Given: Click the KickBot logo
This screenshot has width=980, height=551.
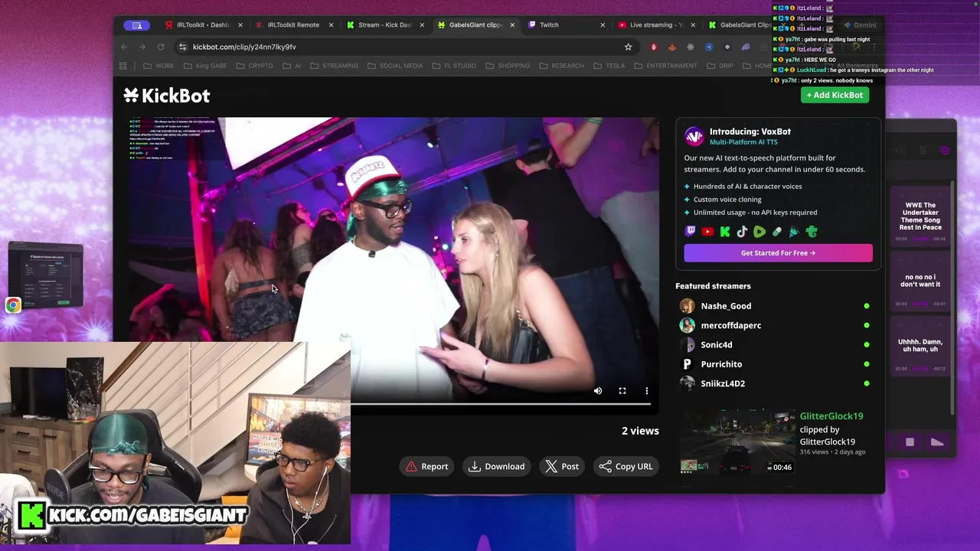Looking at the screenshot, I should tap(166, 96).
